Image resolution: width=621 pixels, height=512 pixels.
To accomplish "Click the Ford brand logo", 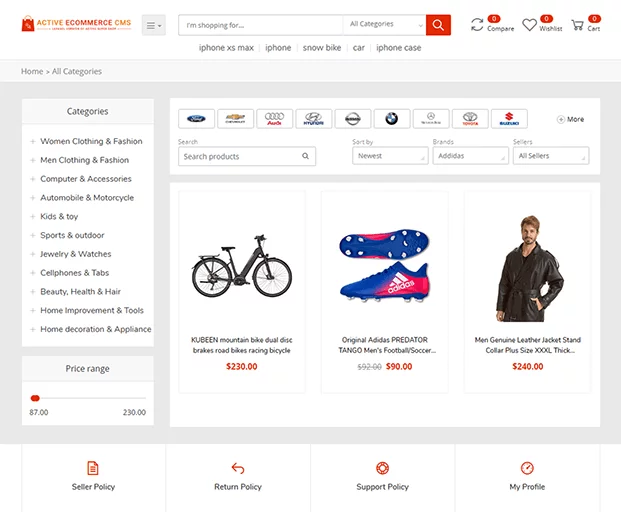I will 196,119.
